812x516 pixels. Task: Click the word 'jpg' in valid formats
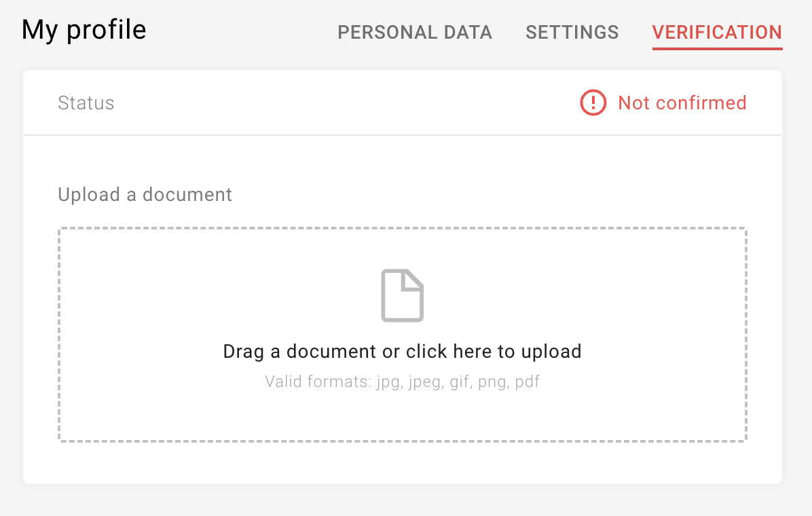(389, 382)
